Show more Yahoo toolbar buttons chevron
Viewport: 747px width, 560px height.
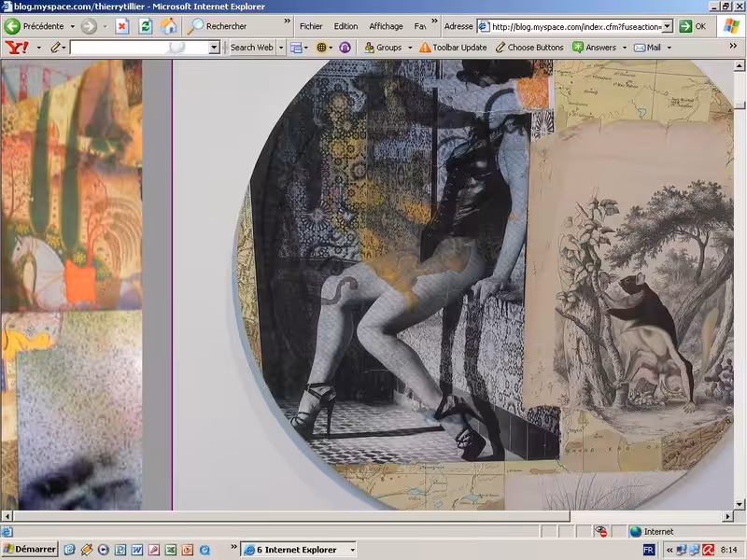pos(733,46)
